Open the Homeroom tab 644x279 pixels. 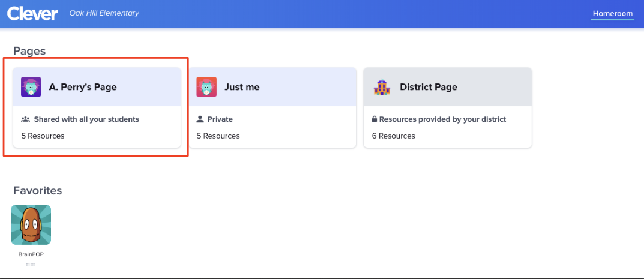point(612,14)
